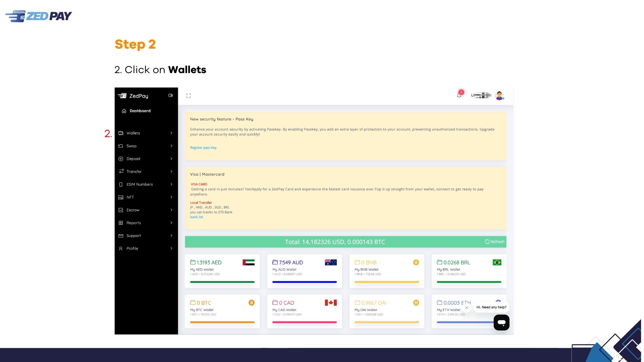
Task: Click the Brazil flag on BRL wallet
Action: (x=497, y=262)
